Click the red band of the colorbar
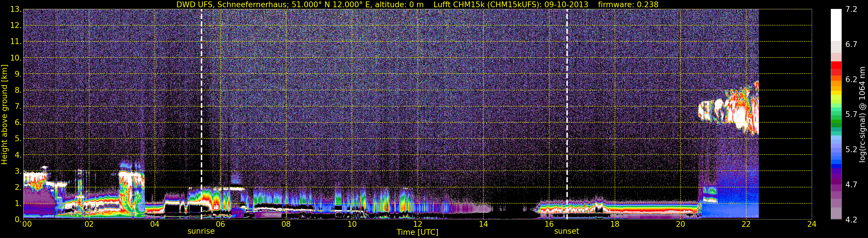The width and height of the screenshot is (868, 238). (836, 68)
